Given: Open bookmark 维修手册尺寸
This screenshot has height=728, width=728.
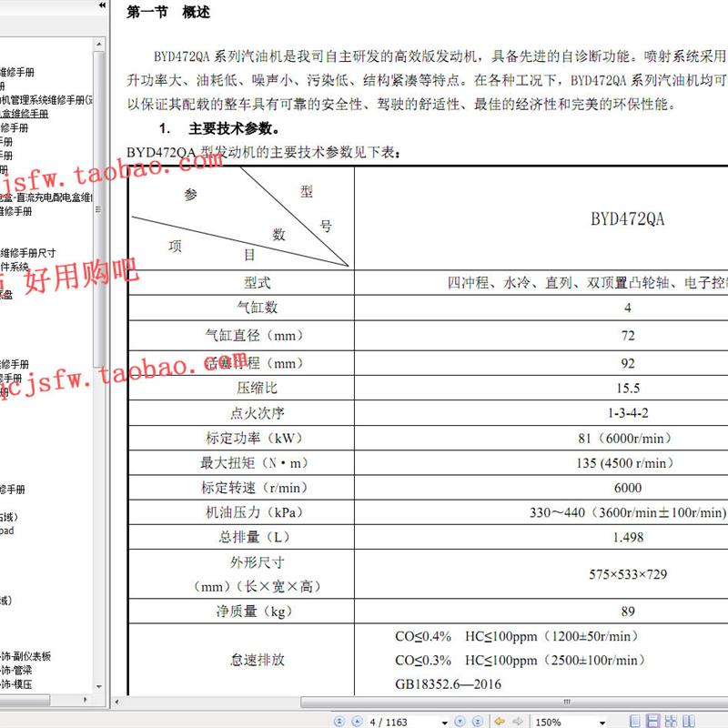Looking at the screenshot, I should (x=28, y=253).
